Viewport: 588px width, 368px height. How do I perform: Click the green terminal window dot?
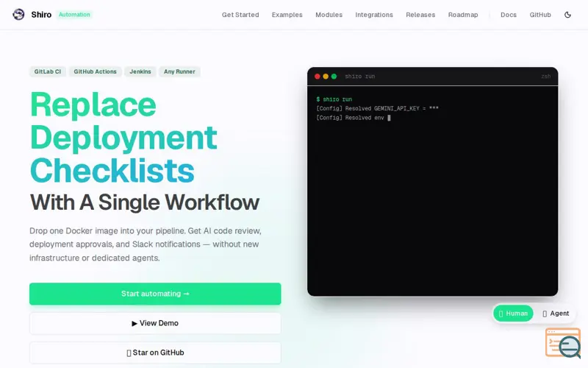(x=334, y=77)
